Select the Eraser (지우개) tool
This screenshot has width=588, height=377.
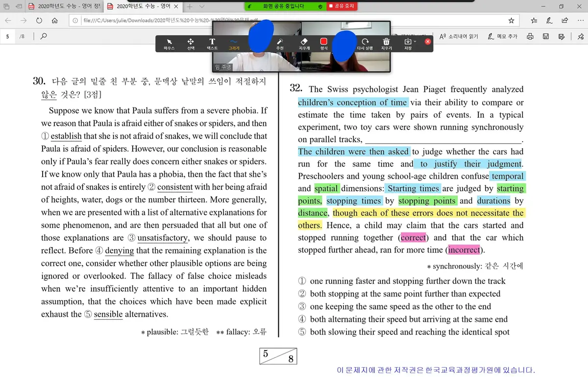click(x=304, y=44)
